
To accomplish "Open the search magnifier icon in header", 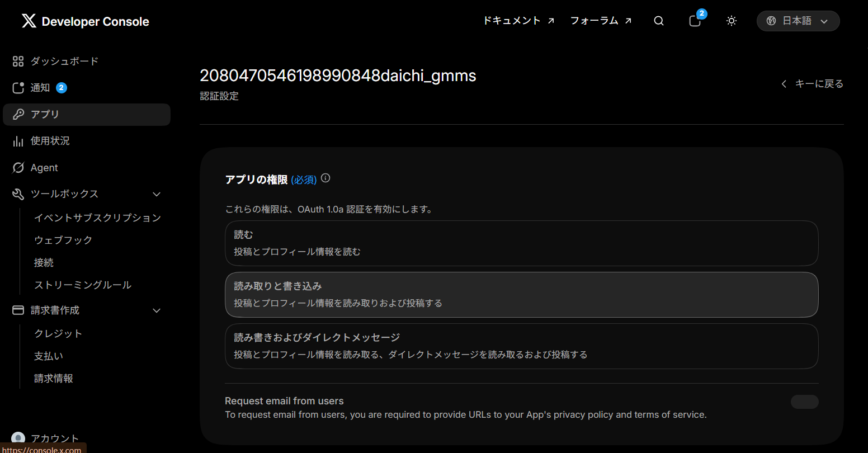I will pyautogui.click(x=659, y=21).
